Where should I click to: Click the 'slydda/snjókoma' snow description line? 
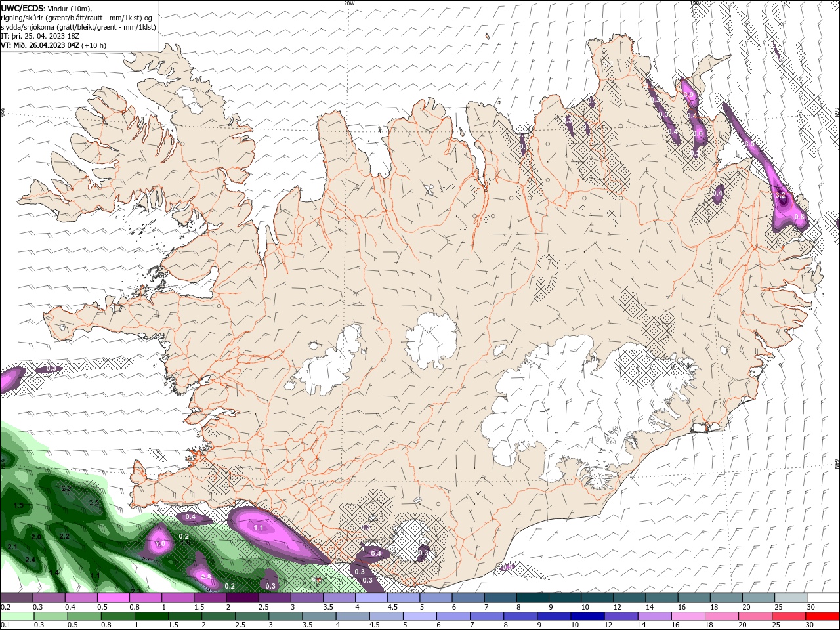click(x=79, y=27)
